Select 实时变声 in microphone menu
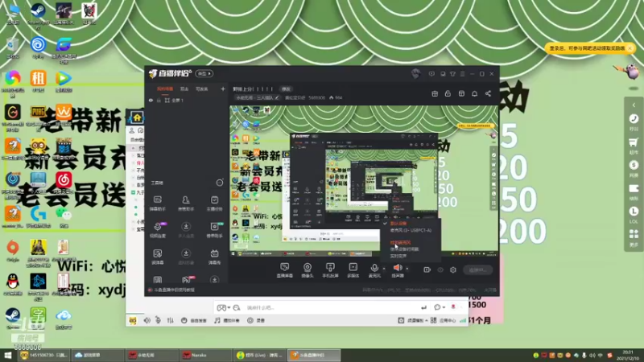The width and height of the screenshot is (644, 362). [398, 256]
